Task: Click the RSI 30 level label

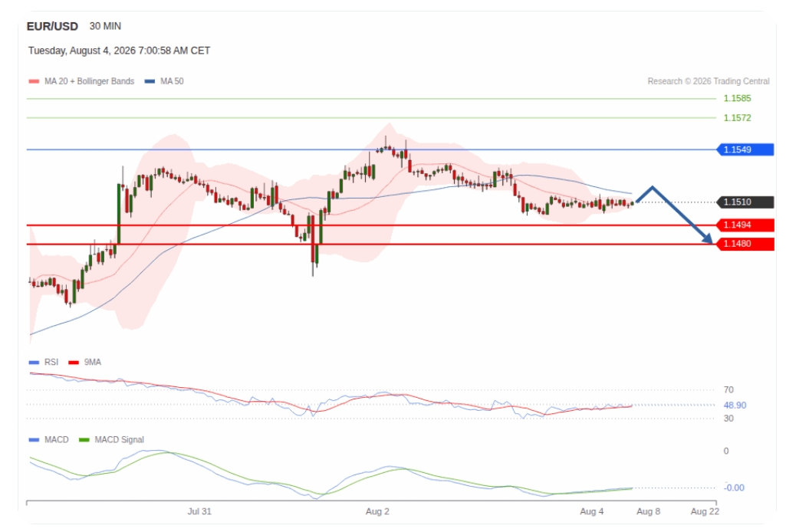Action: pos(728,419)
